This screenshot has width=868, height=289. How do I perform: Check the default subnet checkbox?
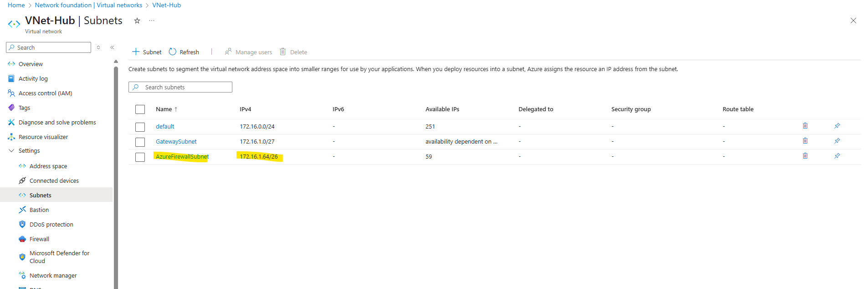click(140, 127)
